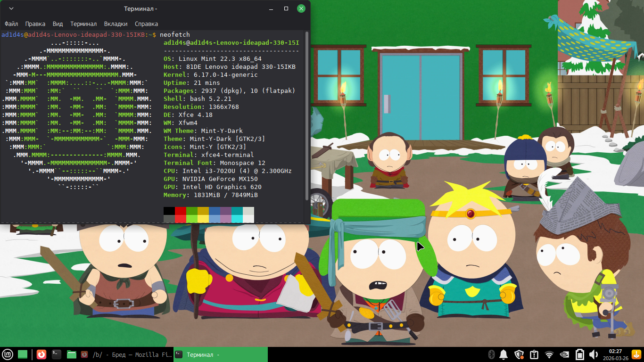Screen dimensions: 644x362
Task: Launch a terminal from the panel launcher
Action: pyautogui.click(x=57, y=354)
